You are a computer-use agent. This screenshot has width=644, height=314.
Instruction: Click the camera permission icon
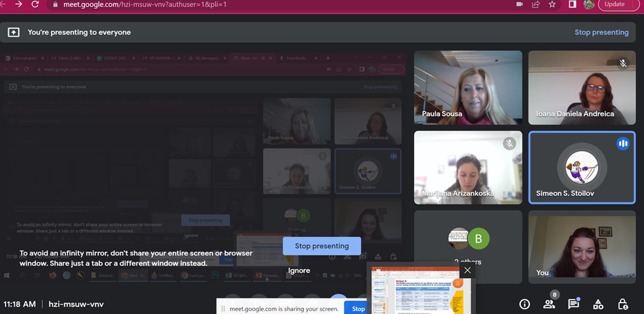[x=519, y=4]
